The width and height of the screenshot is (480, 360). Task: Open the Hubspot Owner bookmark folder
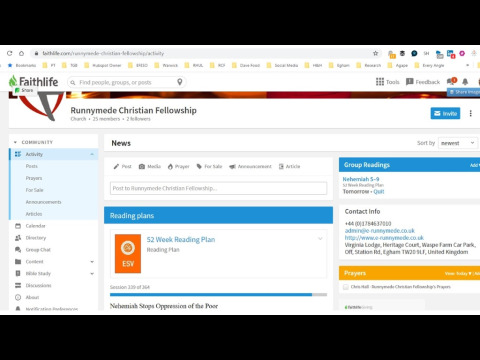tap(103, 65)
